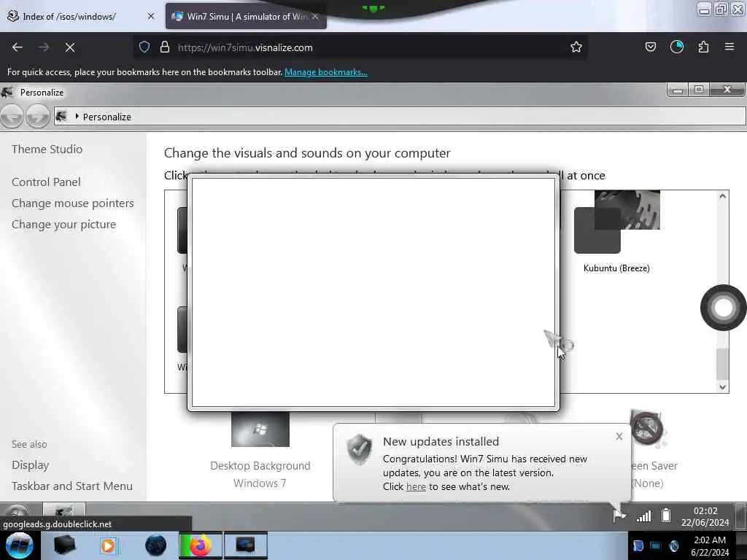This screenshot has width=747, height=560.
Task: Show site security padlock info
Action: pyautogui.click(x=165, y=47)
